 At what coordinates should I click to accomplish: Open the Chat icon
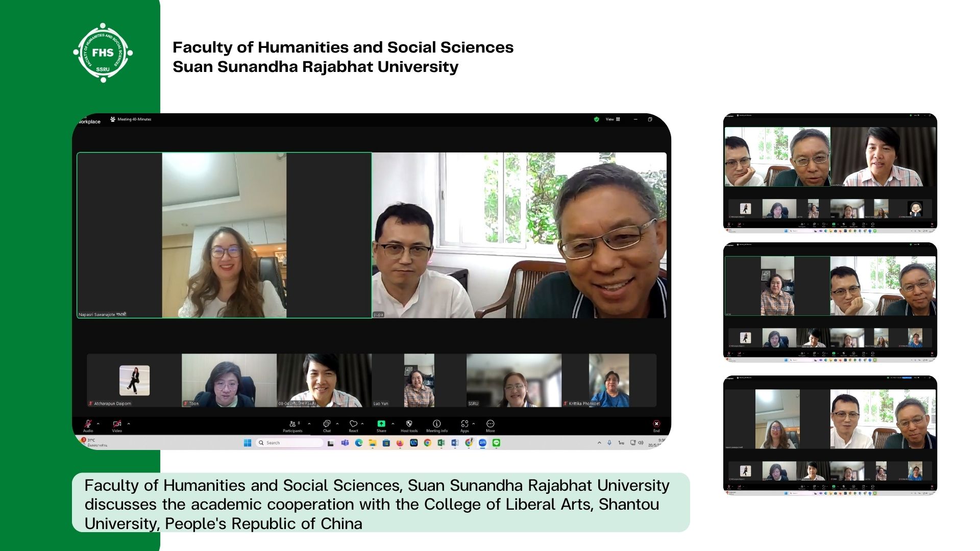tap(327, 424)
